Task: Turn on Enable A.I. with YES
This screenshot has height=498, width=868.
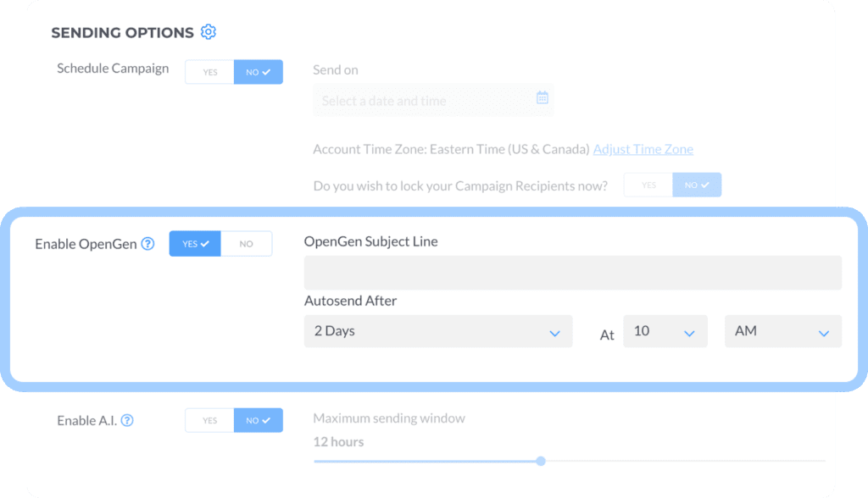Action: [x=209, y=420]
